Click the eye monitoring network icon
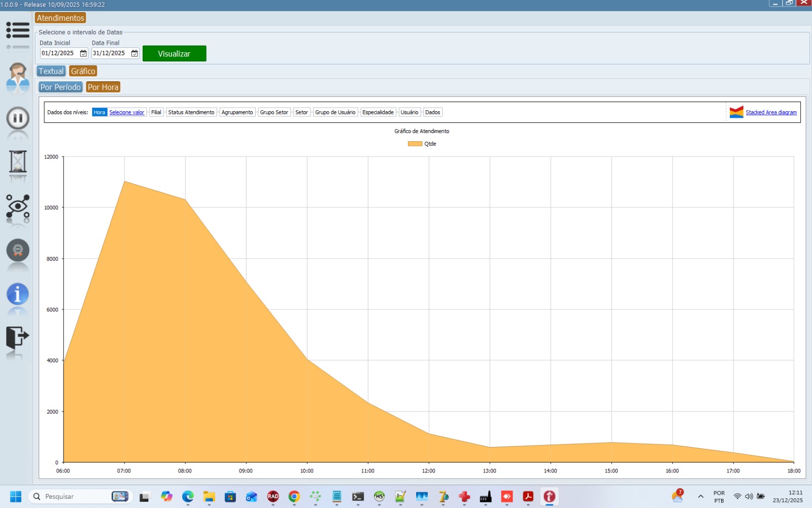 pos(18,206)
